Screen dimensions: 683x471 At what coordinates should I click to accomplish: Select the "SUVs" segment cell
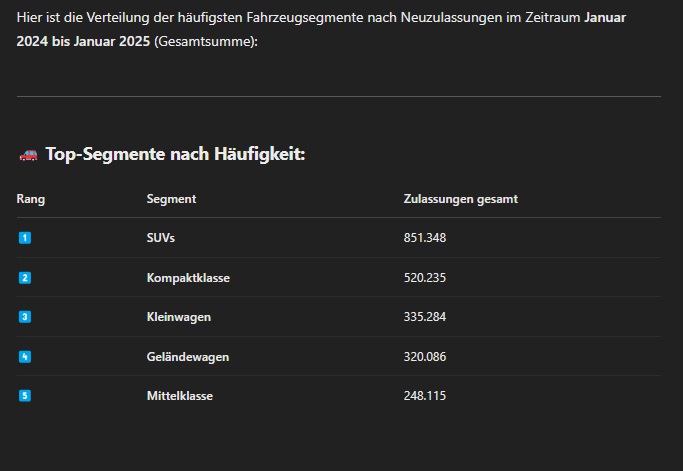click(x=161, y=238)
